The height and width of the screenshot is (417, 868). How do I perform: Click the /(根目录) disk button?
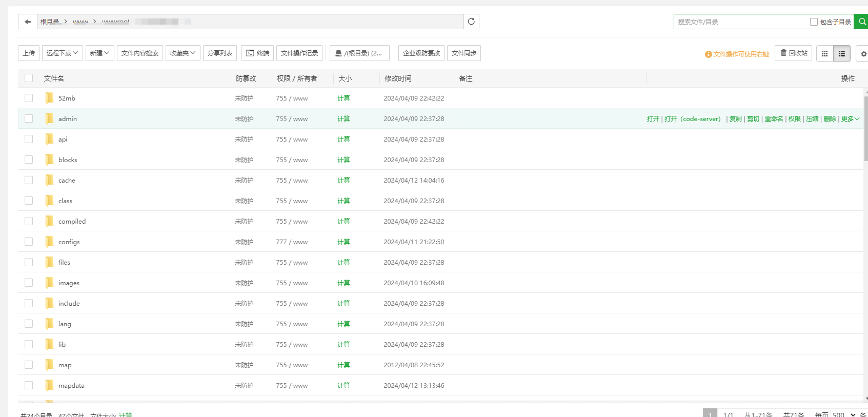pos(359,53)
